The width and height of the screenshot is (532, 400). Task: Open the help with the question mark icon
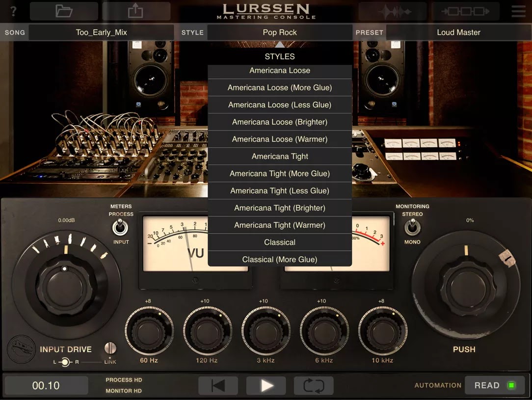click(13, 11)
